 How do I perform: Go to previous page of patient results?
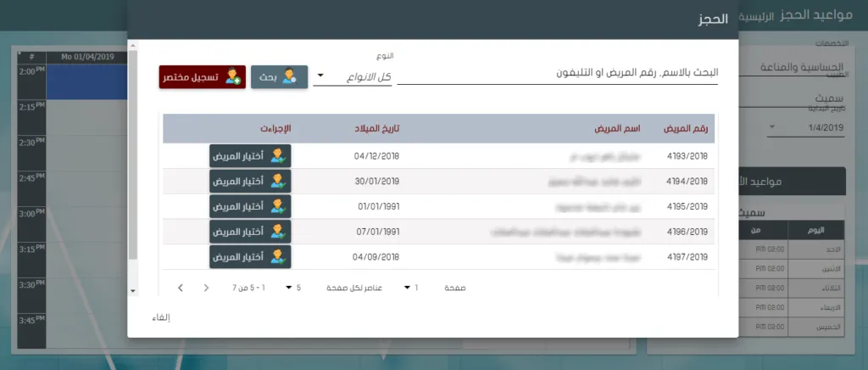coord(206,288)
